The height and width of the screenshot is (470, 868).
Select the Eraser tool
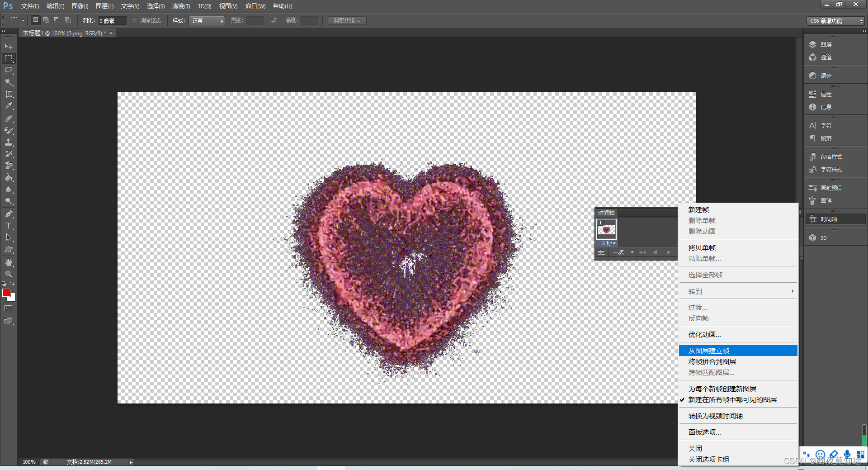click(9, 166)
